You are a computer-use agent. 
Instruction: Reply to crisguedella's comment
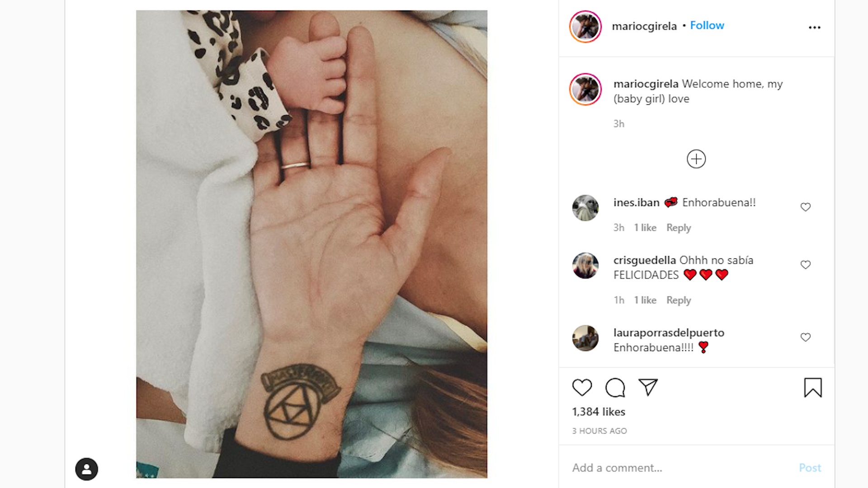(679, 300)
